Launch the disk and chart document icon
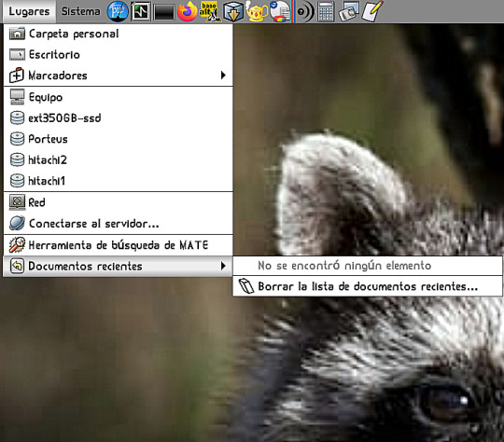 click(280, 11)
